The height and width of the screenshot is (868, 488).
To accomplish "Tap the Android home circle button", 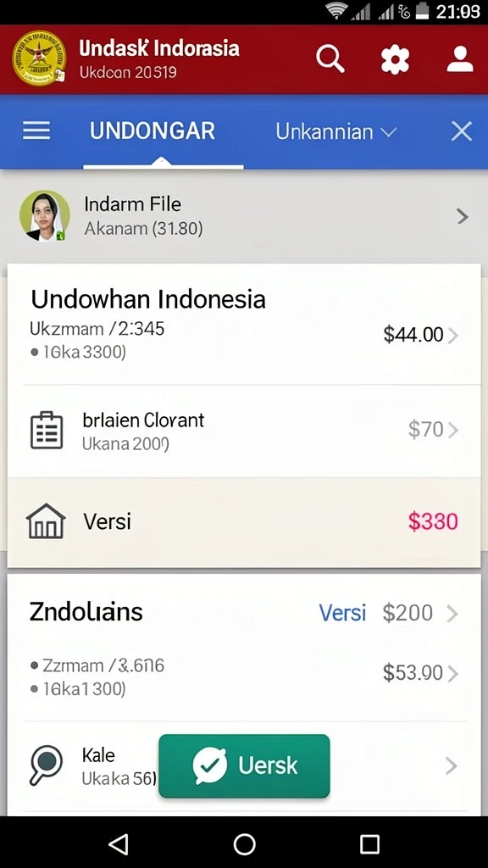I will [x=245, y=844].
